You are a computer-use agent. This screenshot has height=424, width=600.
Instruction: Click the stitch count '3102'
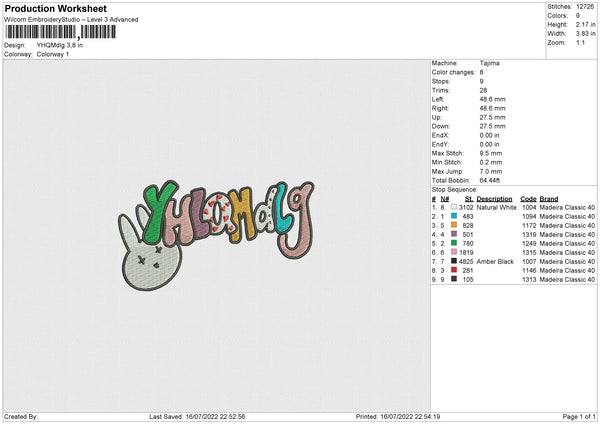pos(466,207)
